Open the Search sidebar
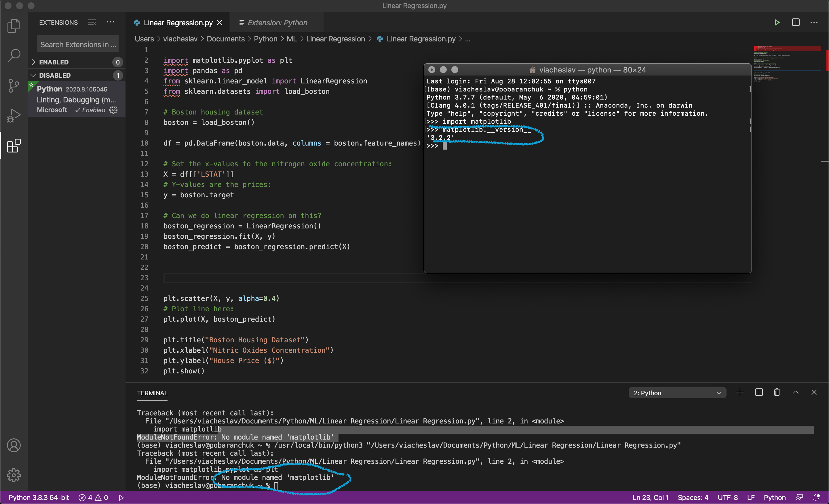 14,56
